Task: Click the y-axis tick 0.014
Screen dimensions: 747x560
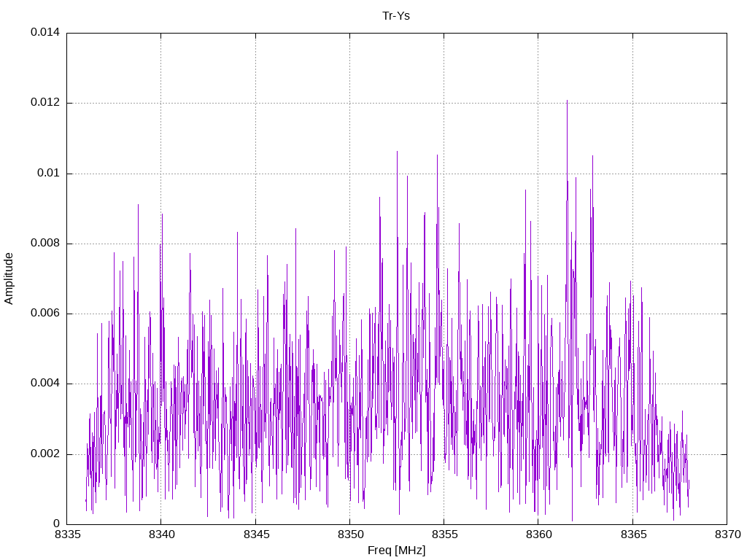Action: 45,32
